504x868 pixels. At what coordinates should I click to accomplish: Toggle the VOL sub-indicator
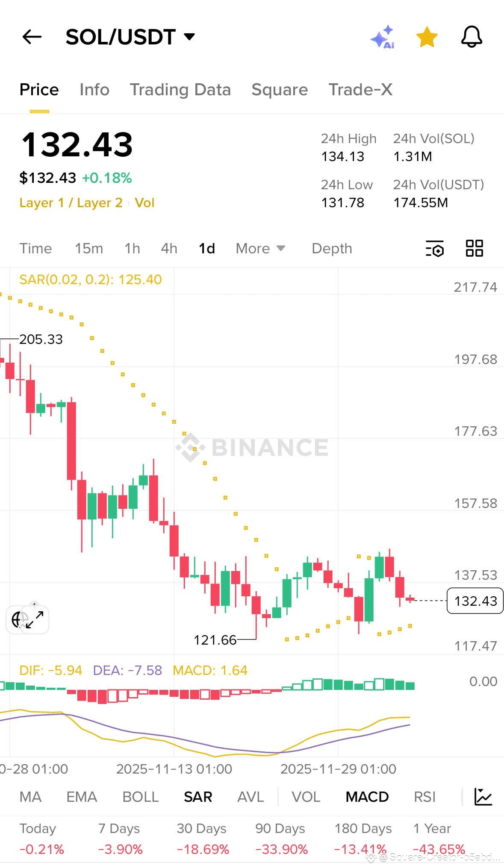pyautogui.click(x=306, y=797)
